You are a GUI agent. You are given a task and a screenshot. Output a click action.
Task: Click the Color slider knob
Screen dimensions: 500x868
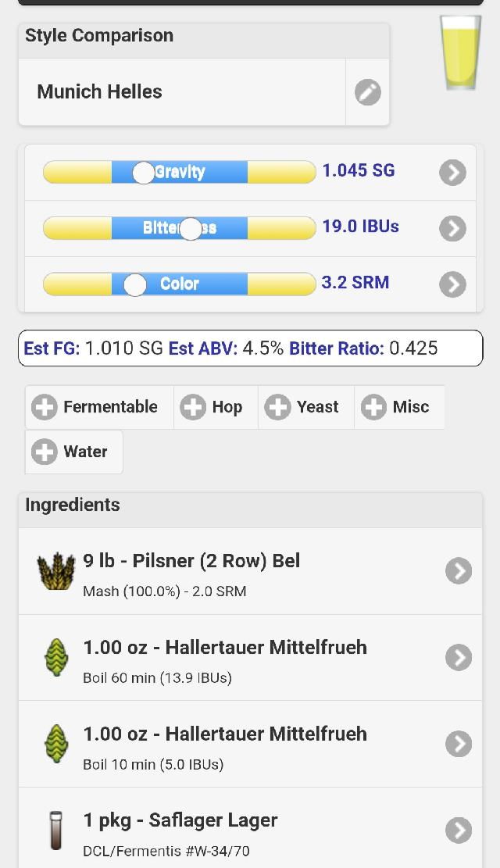pos(136,284)
